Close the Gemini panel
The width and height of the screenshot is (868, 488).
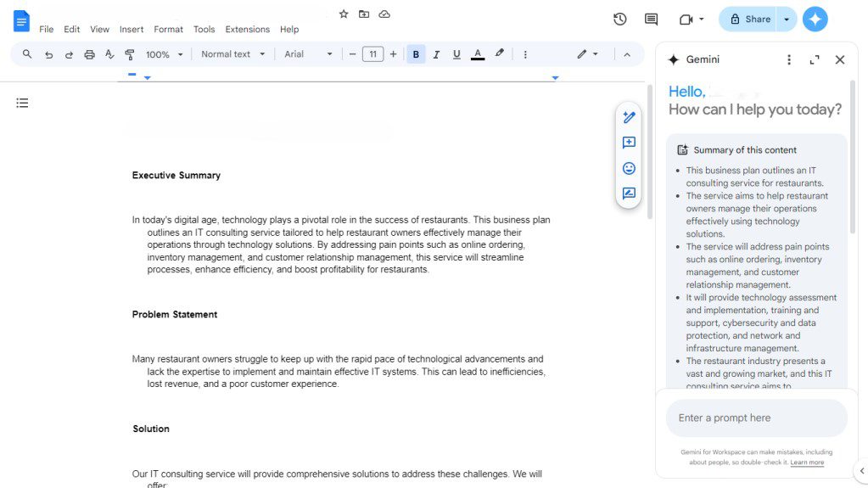point(840,59)
